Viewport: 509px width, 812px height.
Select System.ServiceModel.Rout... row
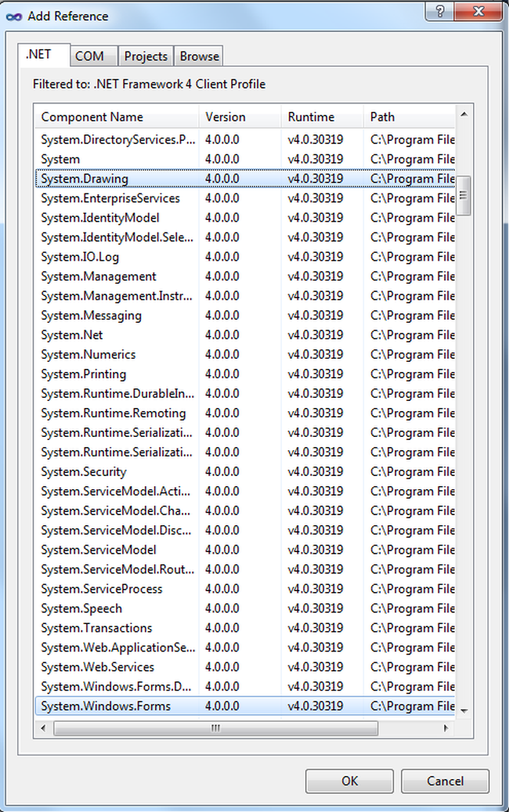(245, 569)
